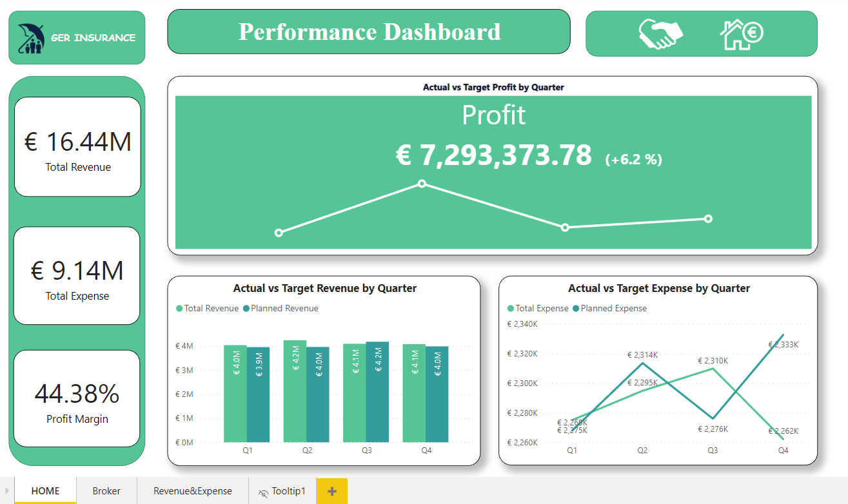Click the Total Revenue legend marker
The width and height of the screenshot is (848, 504).
coord(180,309)
